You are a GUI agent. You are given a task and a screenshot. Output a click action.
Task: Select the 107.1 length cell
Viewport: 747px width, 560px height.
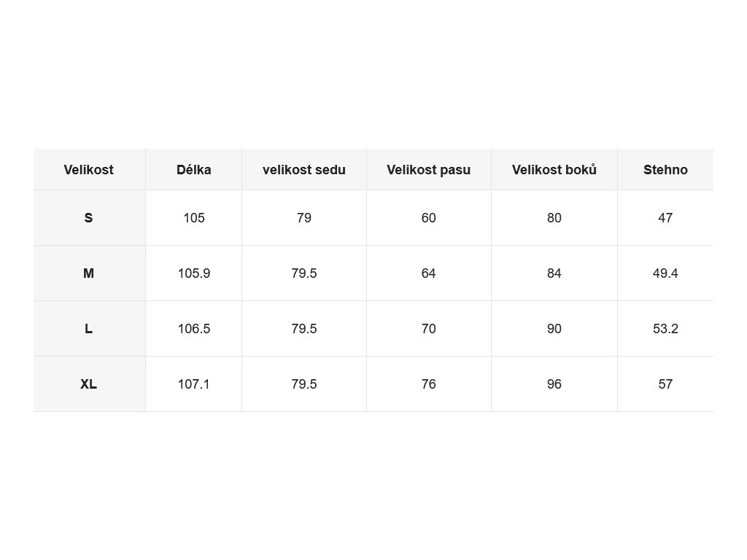click(x=194, y=384)
